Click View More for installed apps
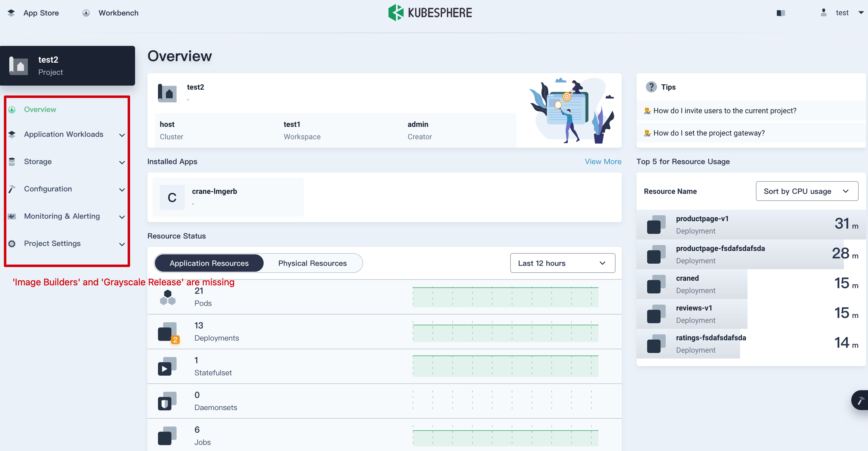The height and width of the screenshot is (451, 868). coord(603,162)
